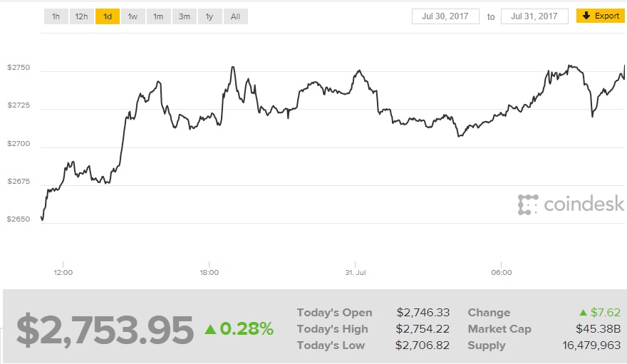Switch to the 1m range
Image resolution: width=627 pixels, height=364 pixels.
[x=158, y=16]
